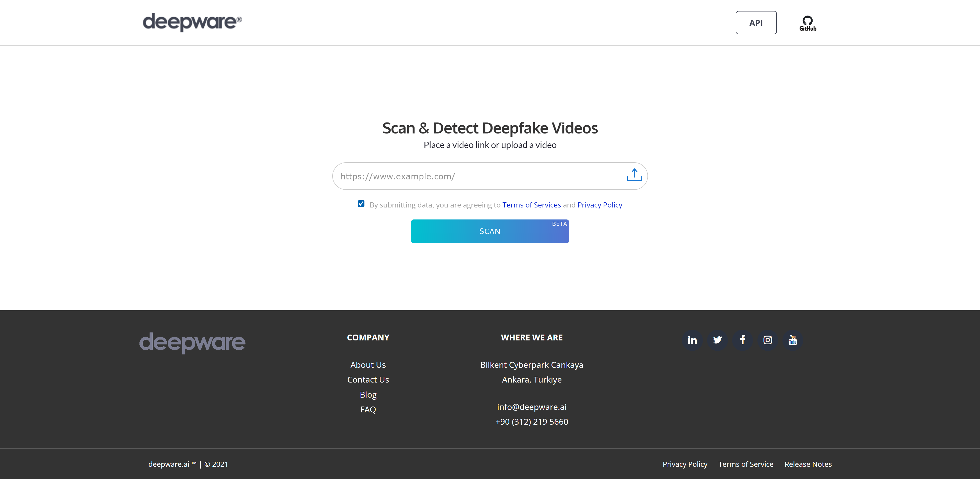
Task: Open the Facebook social icon
Action: (742, 340)
